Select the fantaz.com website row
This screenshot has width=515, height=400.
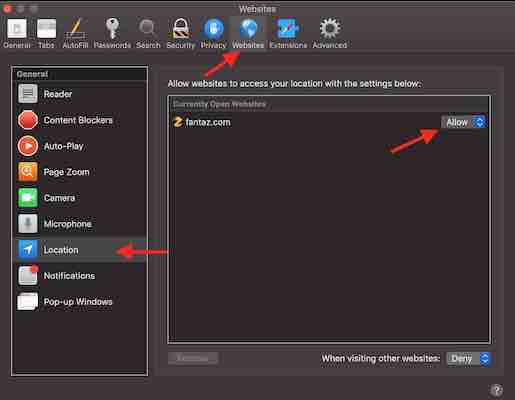[329, 122]
